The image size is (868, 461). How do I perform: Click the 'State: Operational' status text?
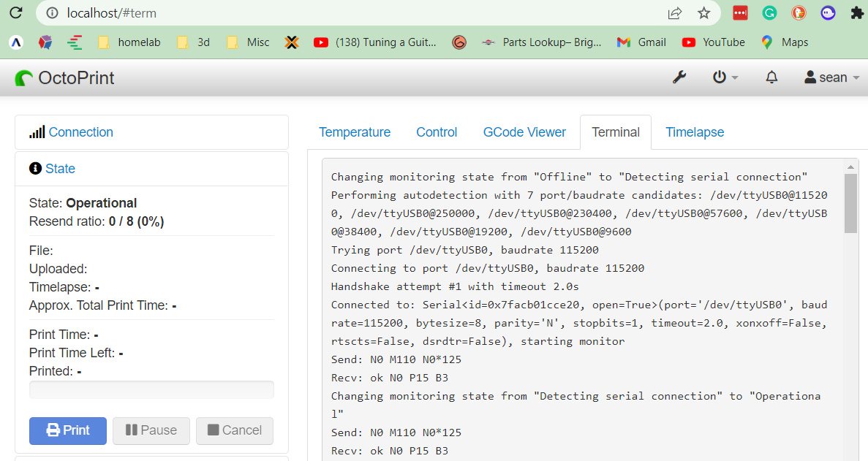tap(83, 203)
